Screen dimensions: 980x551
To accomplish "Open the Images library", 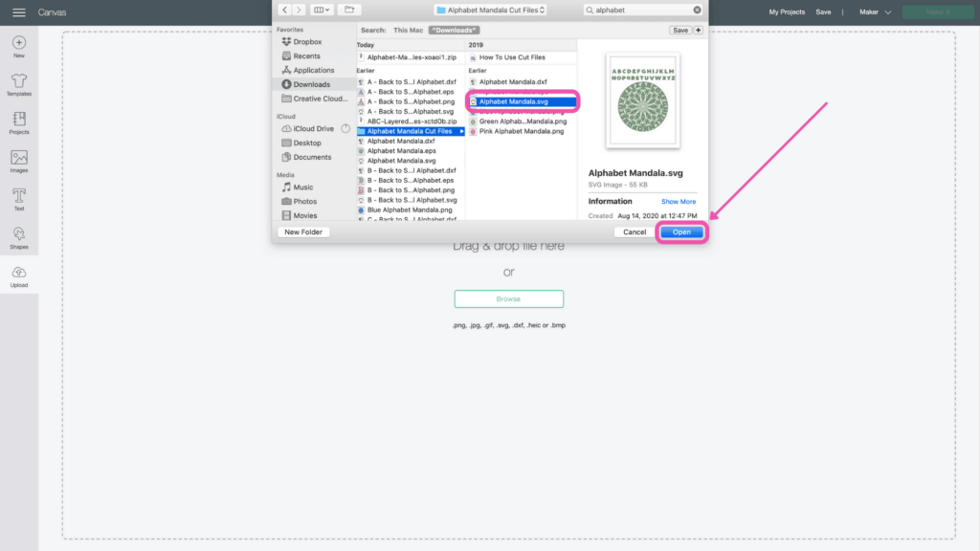I will pos(19,161).
